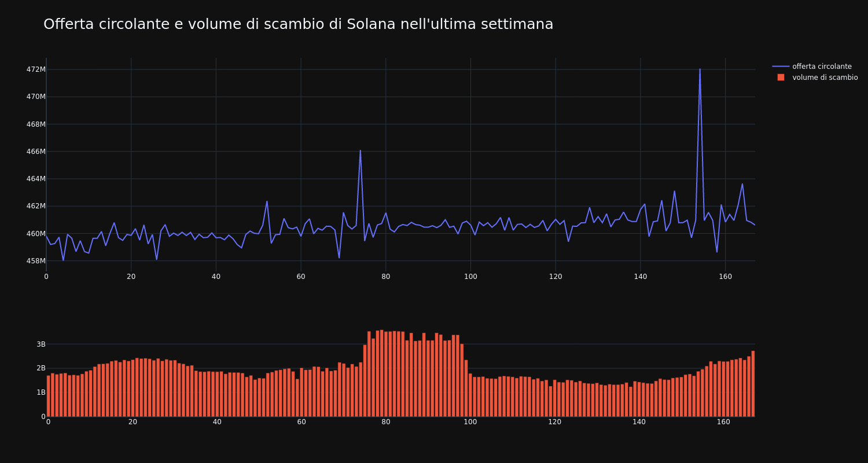The height and width of the screenshot is (463, 868).
Task: Click the tallest orange volume bar
Action: pyautogui.click(x=381, y=373)
